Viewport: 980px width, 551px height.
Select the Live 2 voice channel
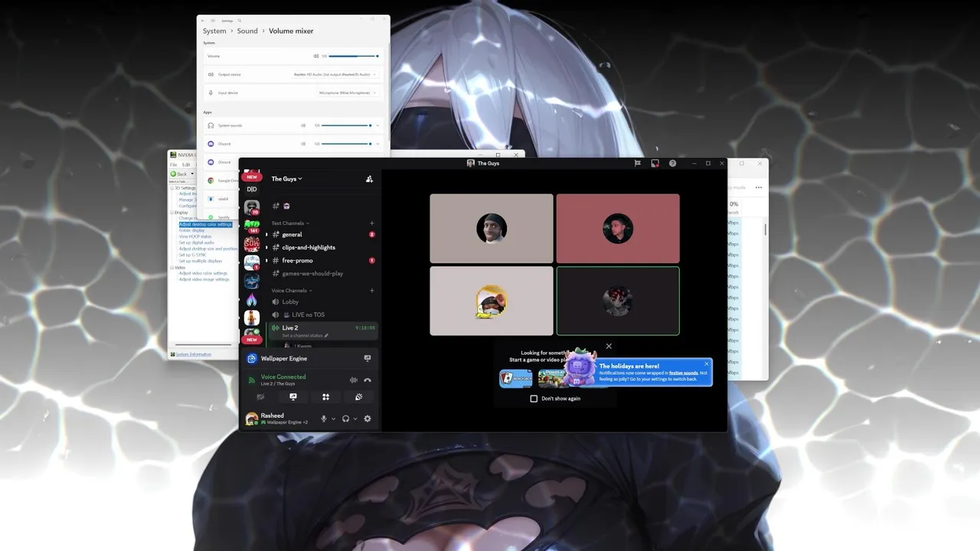[322, 331]
